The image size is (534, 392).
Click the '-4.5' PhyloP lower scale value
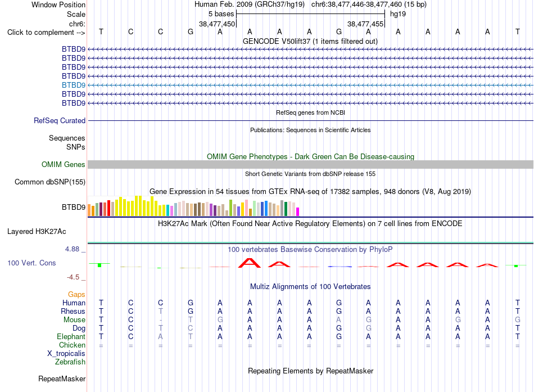(73, 277)
